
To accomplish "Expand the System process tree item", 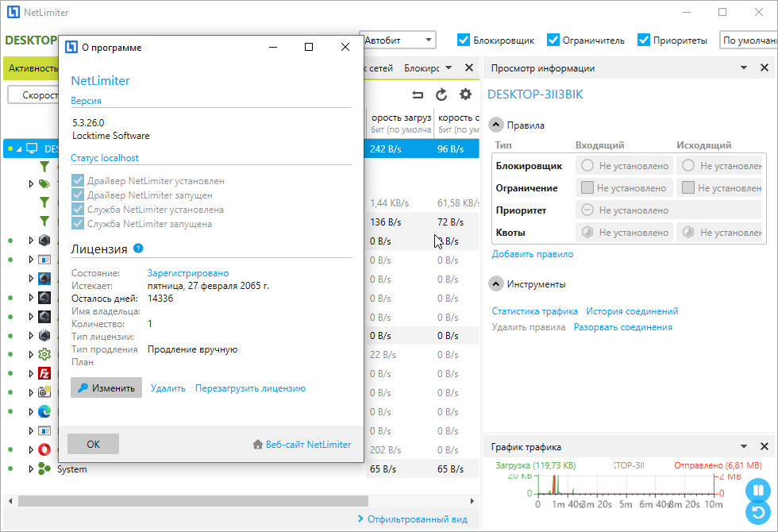I will coord(32,469).
